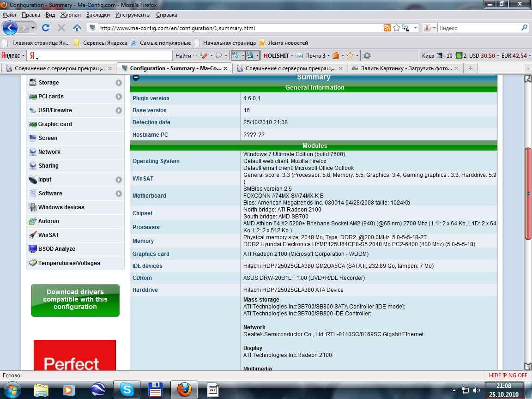Switch to the Залить Картинку tab

coord(406,68)
